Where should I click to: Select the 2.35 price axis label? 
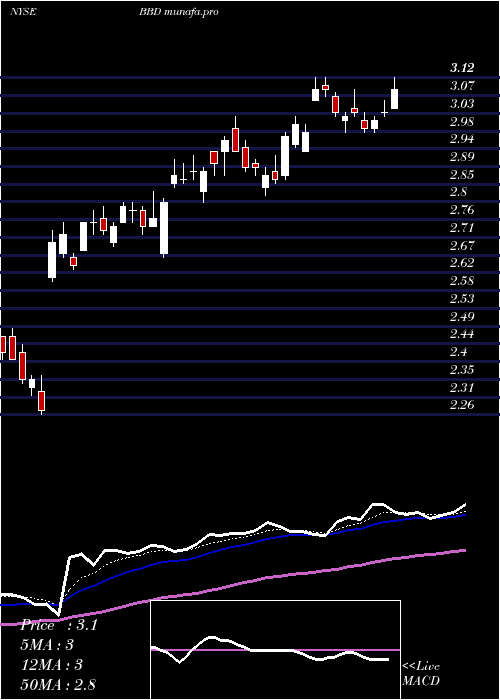(x=462, y=369)
